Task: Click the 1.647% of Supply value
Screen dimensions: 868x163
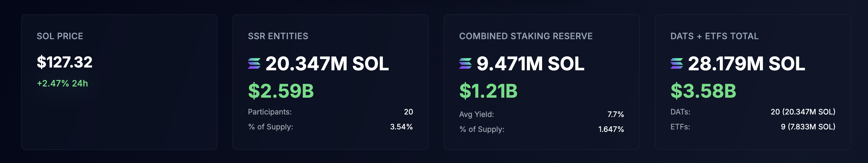Action: click(x=611, y=129)
